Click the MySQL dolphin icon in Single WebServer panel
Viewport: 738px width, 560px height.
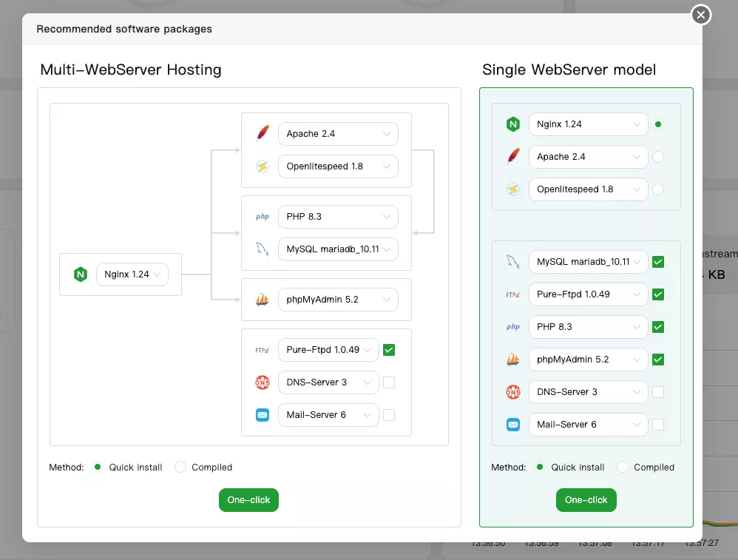(512, 262)
